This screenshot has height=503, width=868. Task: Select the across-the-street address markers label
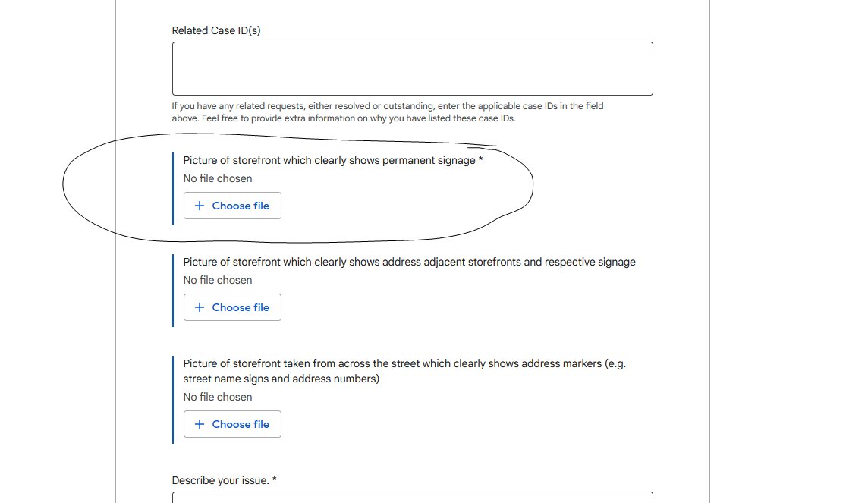click(x=404, y=371)
